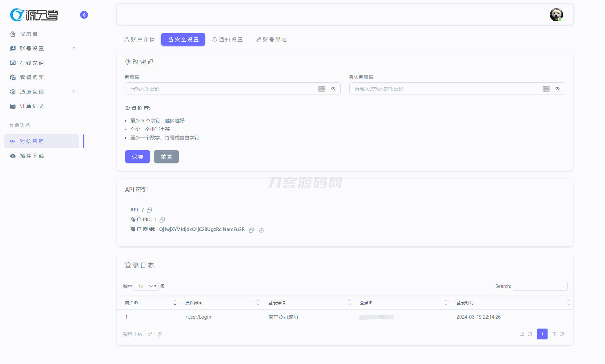
Task: Click the login log Search input field
Action: click(540, 286)
